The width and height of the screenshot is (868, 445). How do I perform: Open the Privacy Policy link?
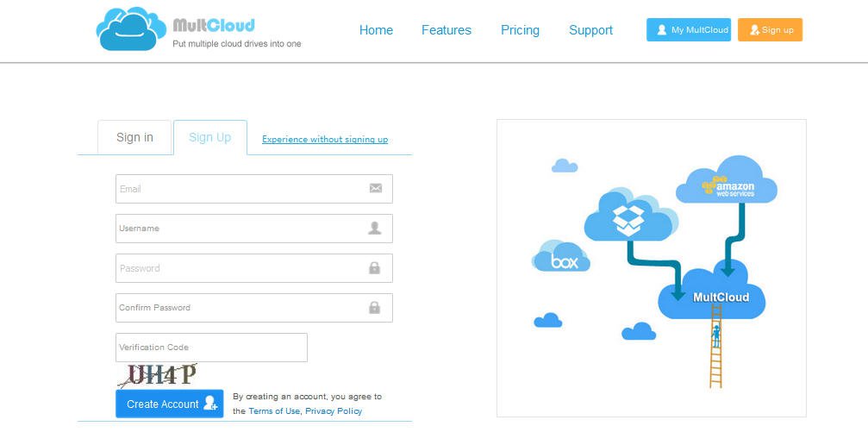coord(334,411)
